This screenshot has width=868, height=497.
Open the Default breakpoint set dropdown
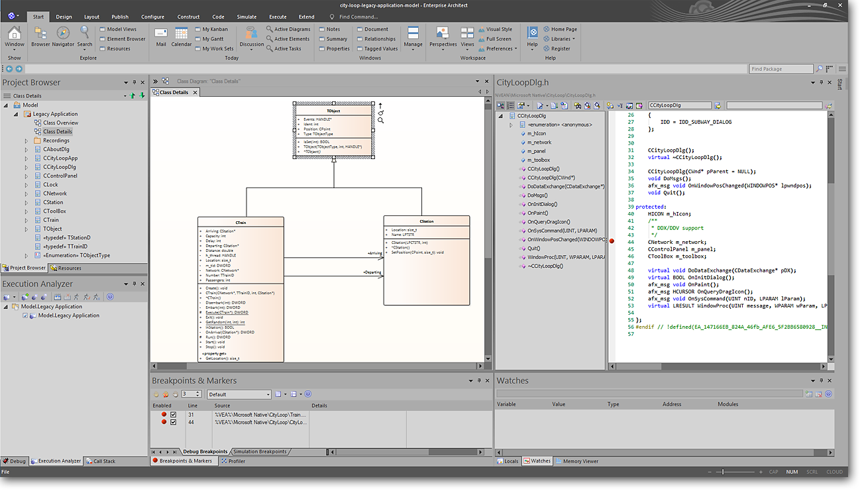tap(268, 395)
